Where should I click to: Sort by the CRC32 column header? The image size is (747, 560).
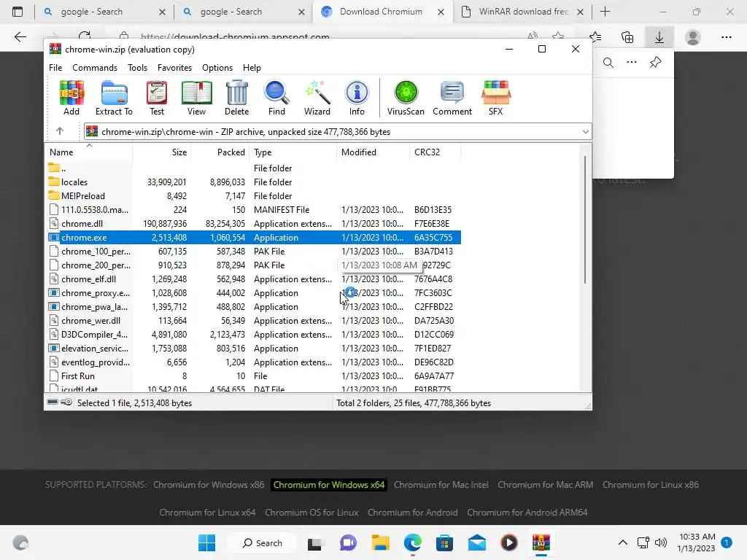[x=435, y=152]
